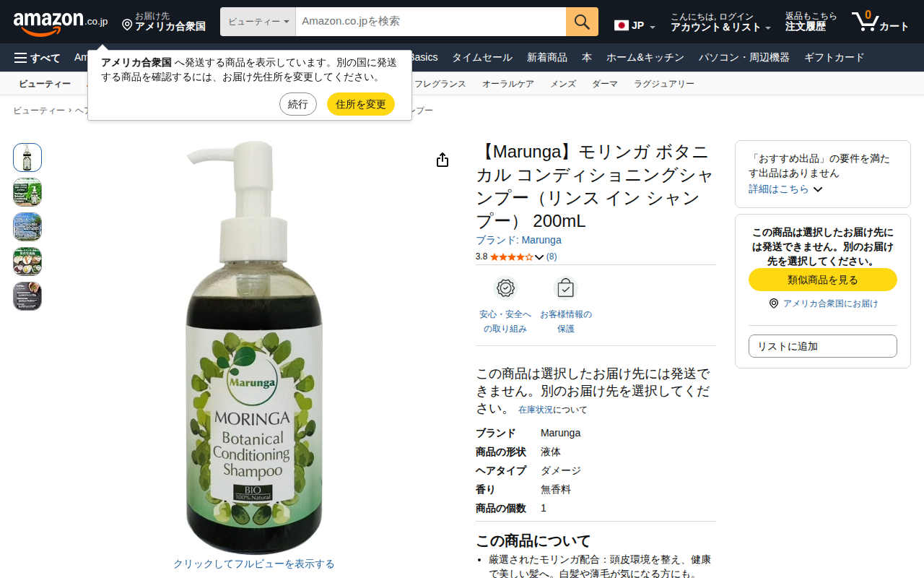This screenshot has height=578, width=924.
Task: Open the すべて hamburger menu
Action: coord(37,58)
